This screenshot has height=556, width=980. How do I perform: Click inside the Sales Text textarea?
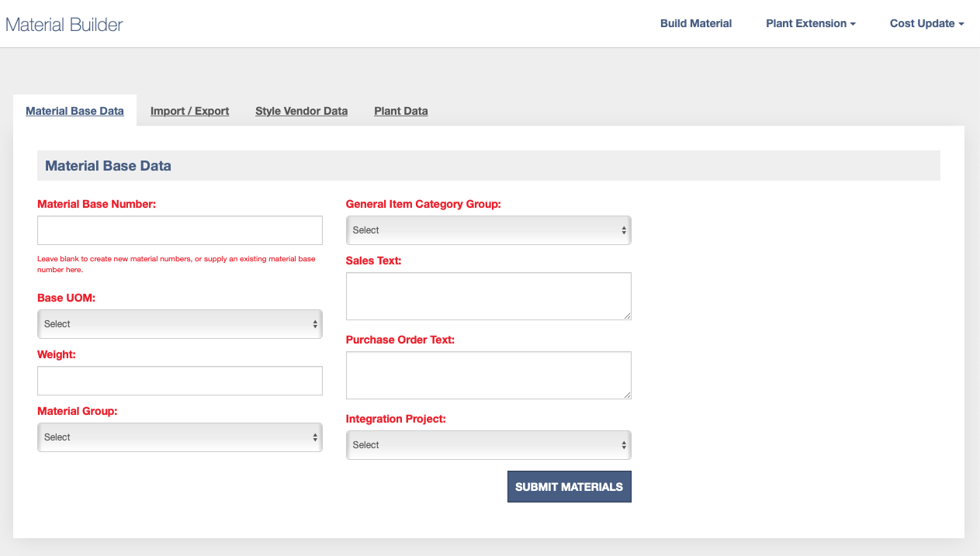click(x=489, y=296)
